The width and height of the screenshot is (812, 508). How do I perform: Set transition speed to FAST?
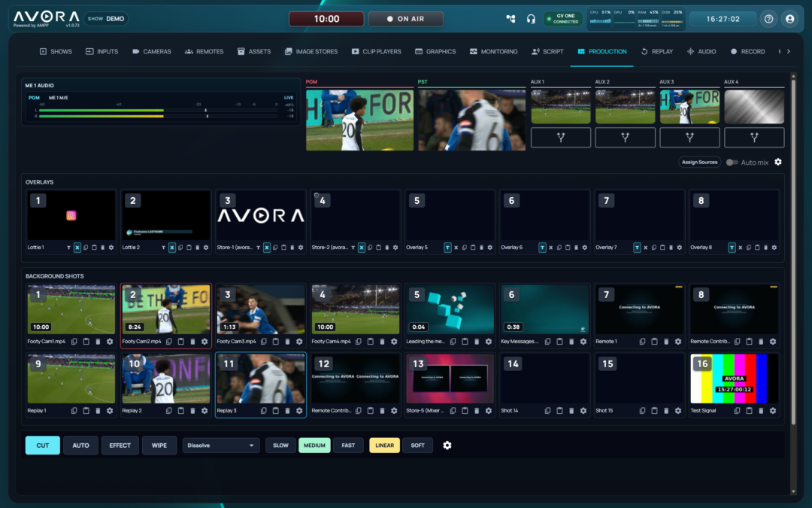click(x=348, y=446)
